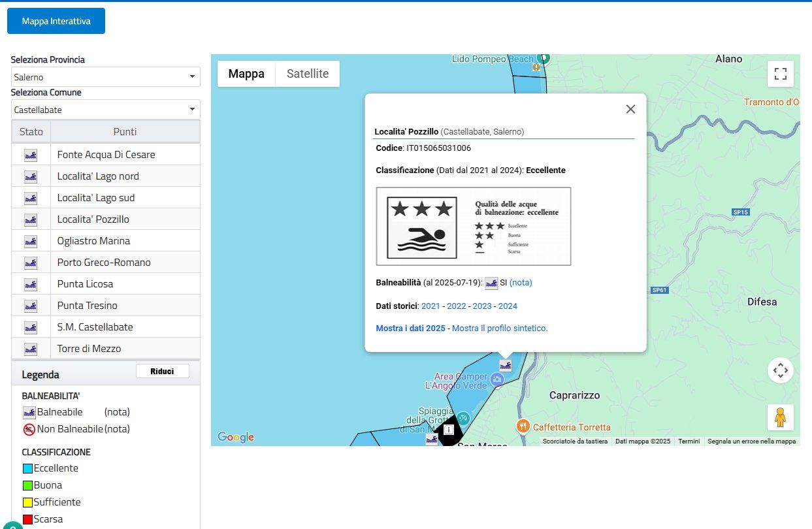Open the Seleziona Comune dropdown

pyautogui.click(x=105, y=110)
